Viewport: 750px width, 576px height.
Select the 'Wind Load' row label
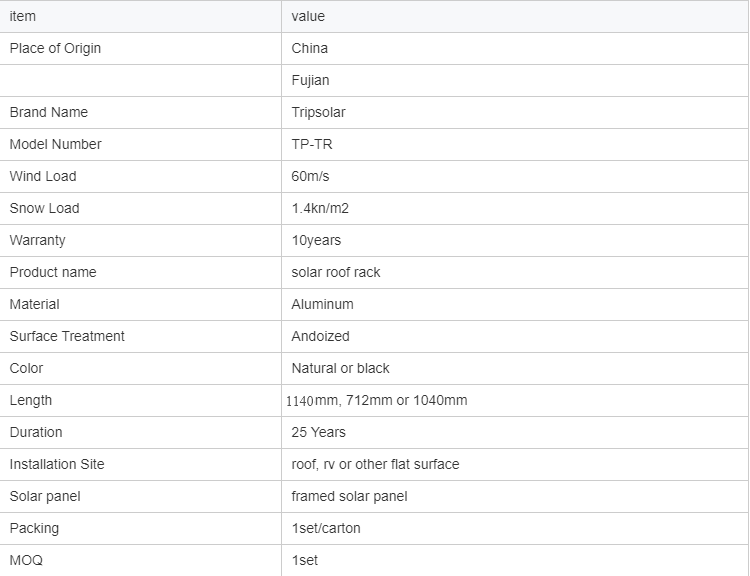coord(43,176)
